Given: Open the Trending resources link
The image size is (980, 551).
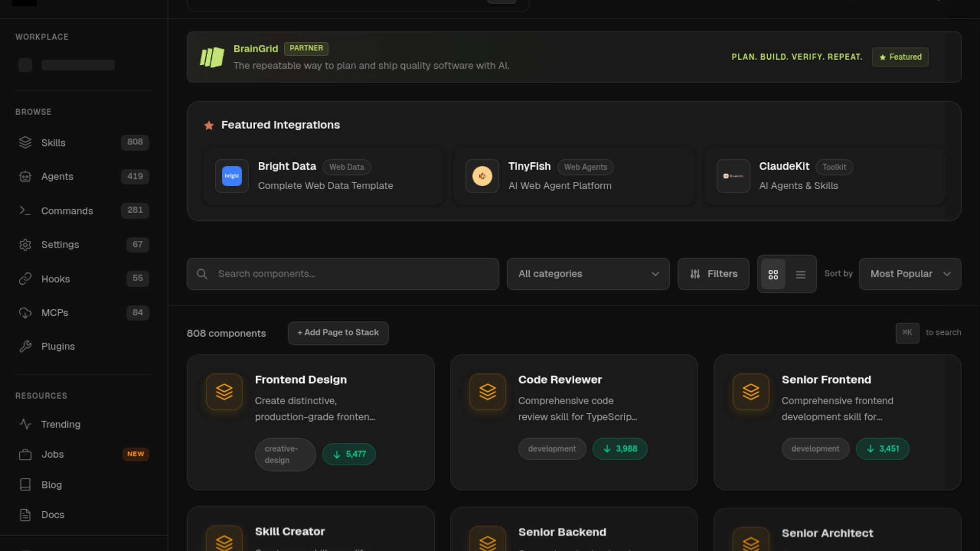Looking at the screenshot, I should 61,424.
